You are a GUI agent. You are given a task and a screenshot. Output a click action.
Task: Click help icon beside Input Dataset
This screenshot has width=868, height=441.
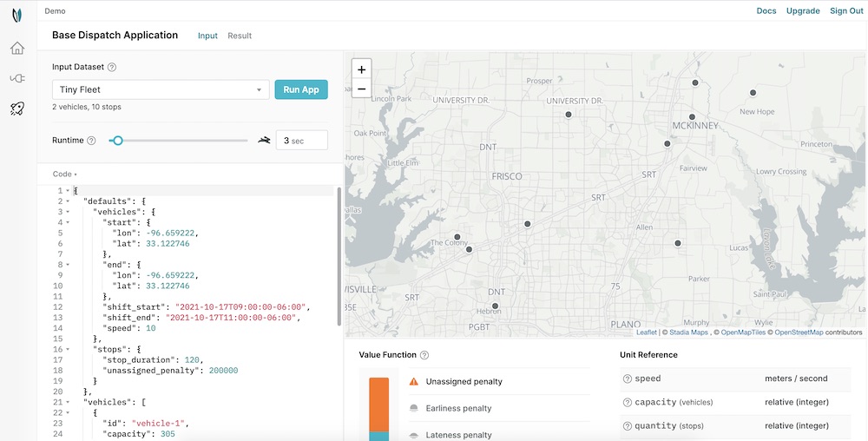click(112, 67)
